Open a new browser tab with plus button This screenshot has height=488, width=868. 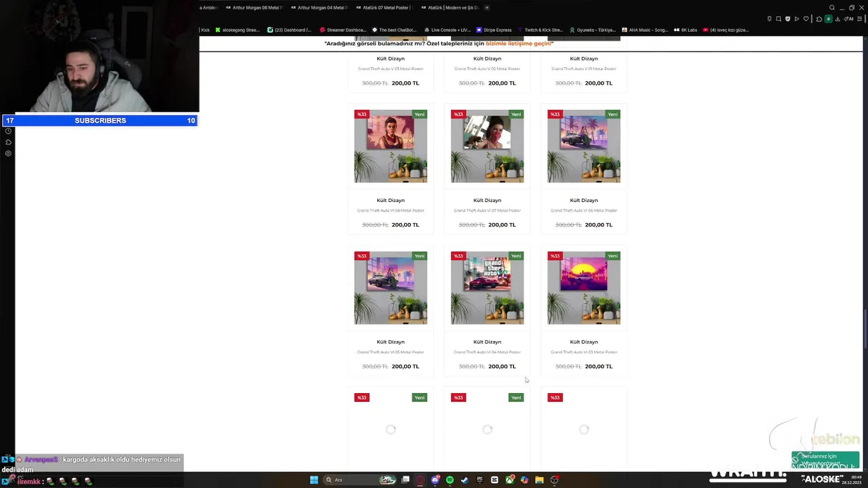(487, 7)
